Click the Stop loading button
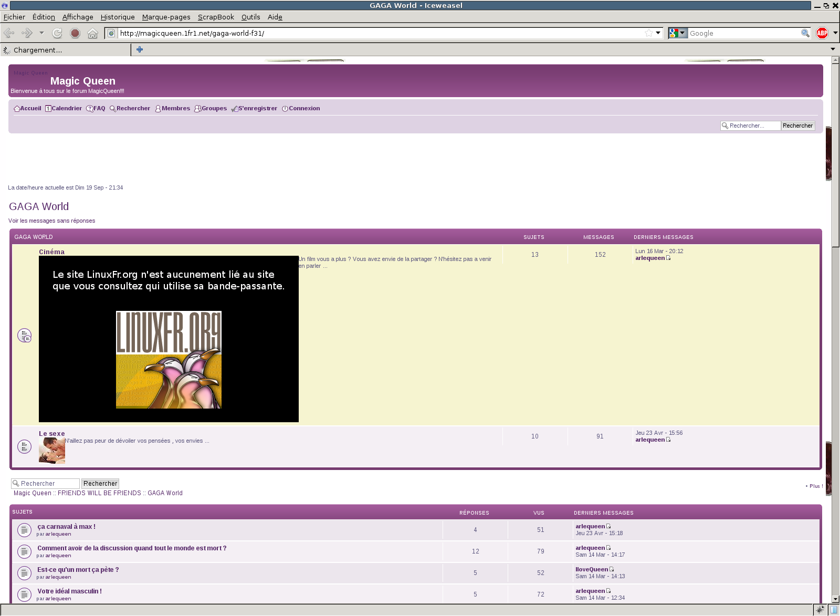This screenshot has width=840, height=616. click(75, 33)
